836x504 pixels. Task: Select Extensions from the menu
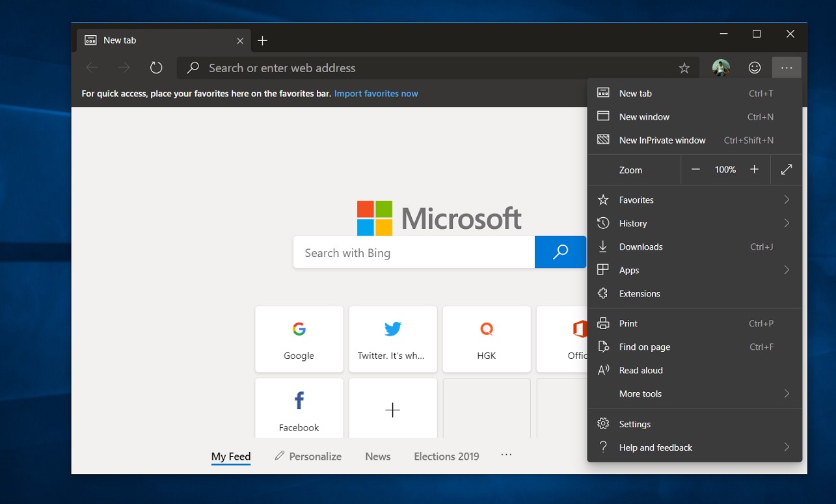pos(638,293)
